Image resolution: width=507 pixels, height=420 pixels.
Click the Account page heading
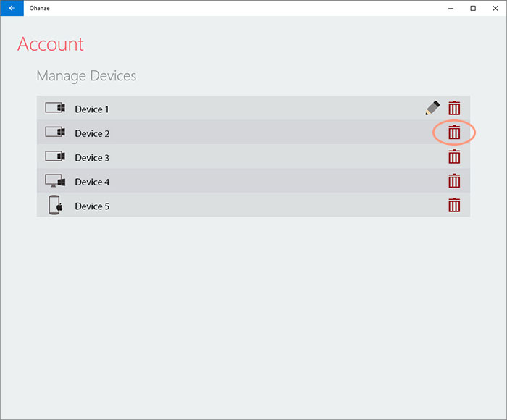coord(51,44)
